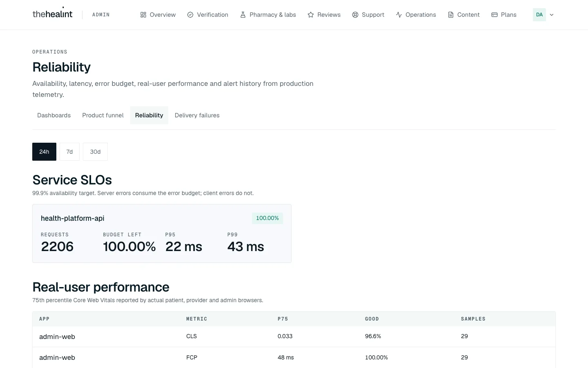Image resolution: width=588 pixels, height=368 pixels.
Task: Open the Delivery failures tab
Action: point(197,115)
